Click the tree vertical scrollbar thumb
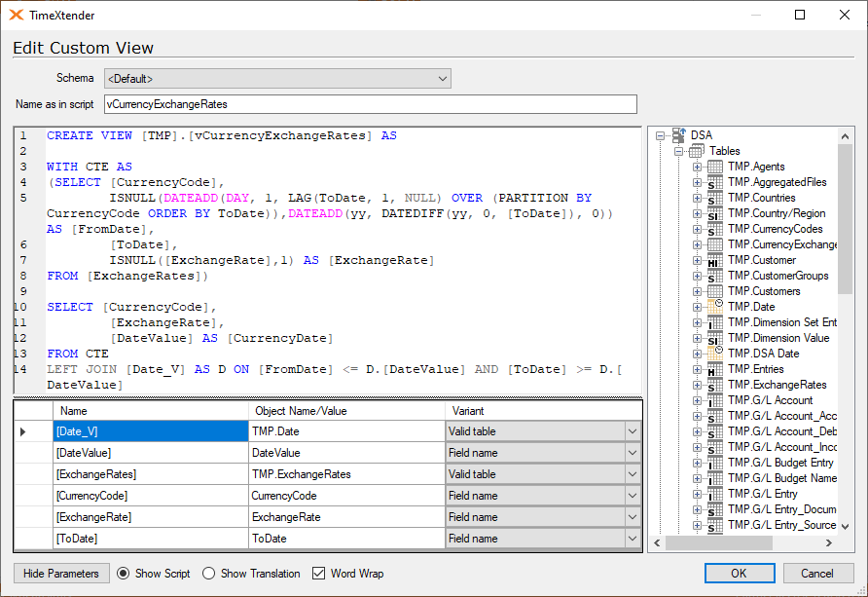Screen dimensions: 868x597 (x=845, y=219)
